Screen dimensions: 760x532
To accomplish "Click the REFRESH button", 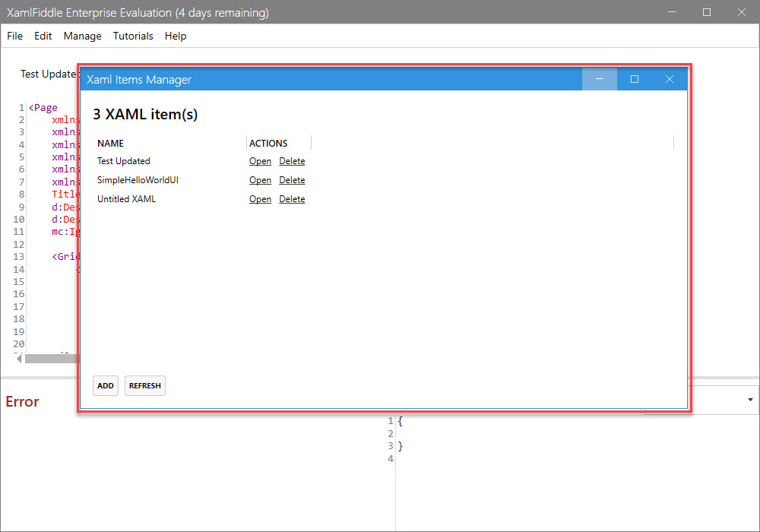I will pos(145,385).
